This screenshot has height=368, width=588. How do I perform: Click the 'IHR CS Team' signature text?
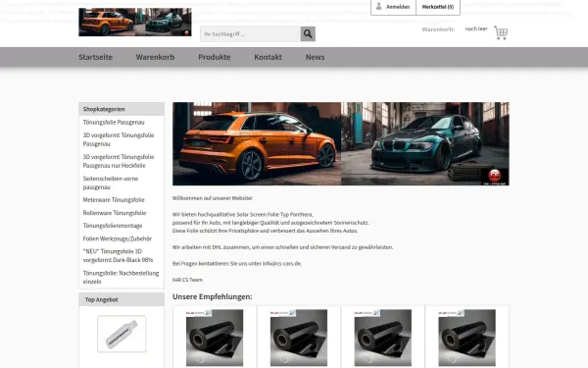[x=187, y=280]
